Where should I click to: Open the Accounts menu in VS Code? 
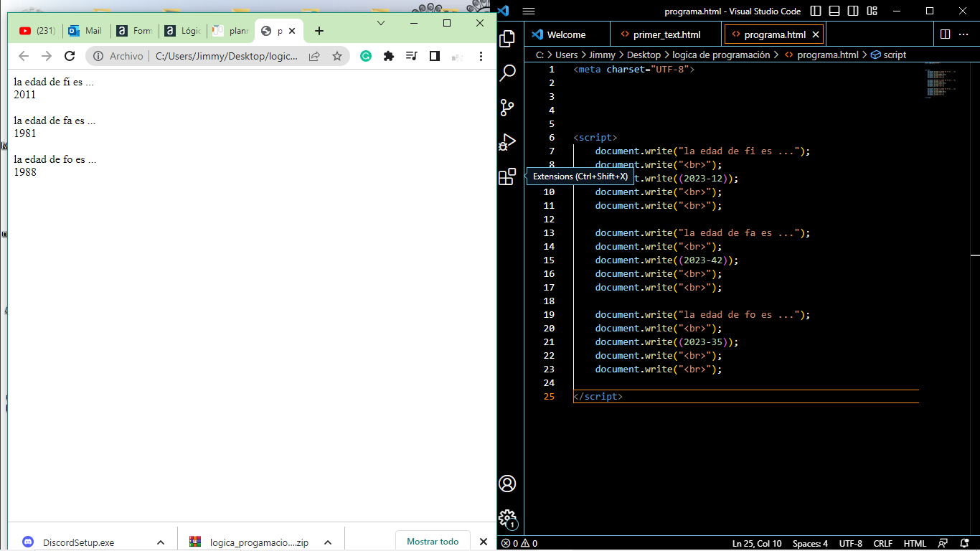coord(507,484)
